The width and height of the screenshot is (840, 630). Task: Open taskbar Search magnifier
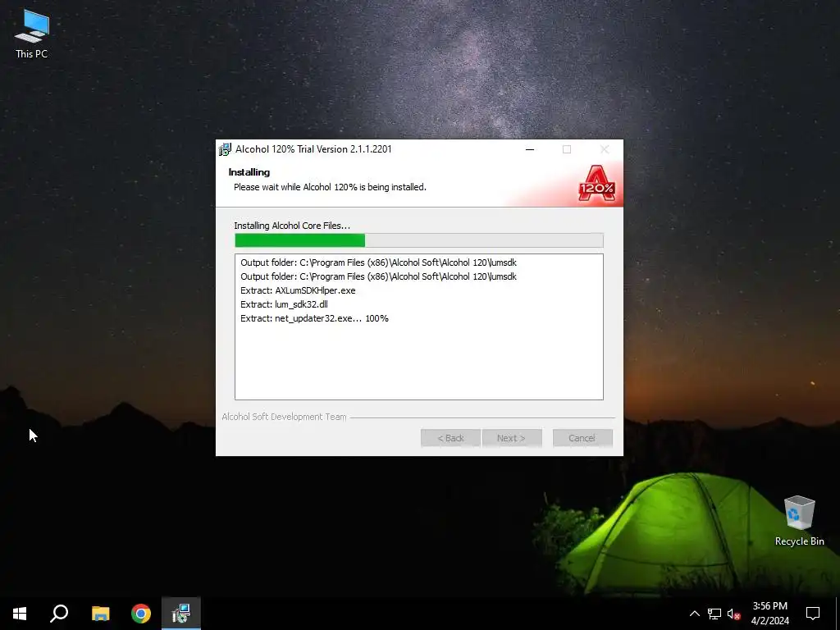pos(59,614)
